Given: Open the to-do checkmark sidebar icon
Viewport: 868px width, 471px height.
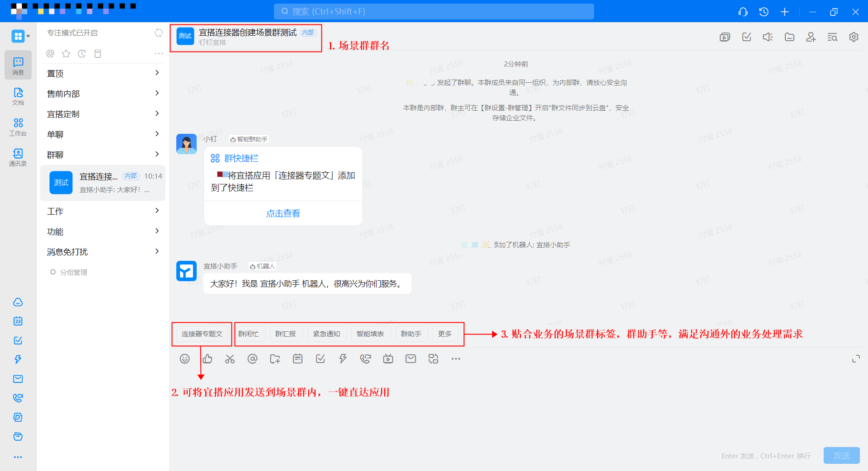Looking at the screenshot, I should coord(18,340).
